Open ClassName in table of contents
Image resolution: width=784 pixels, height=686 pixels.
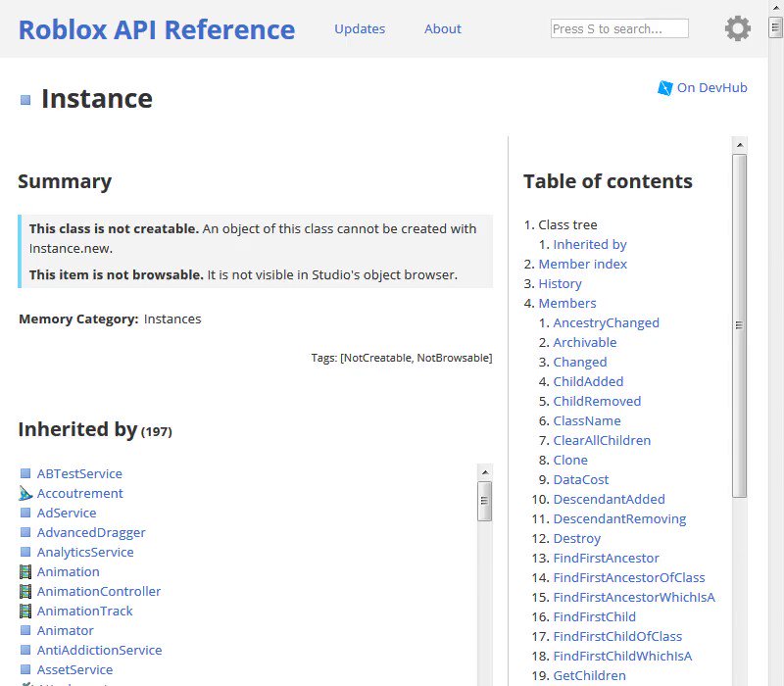(587, 420)
